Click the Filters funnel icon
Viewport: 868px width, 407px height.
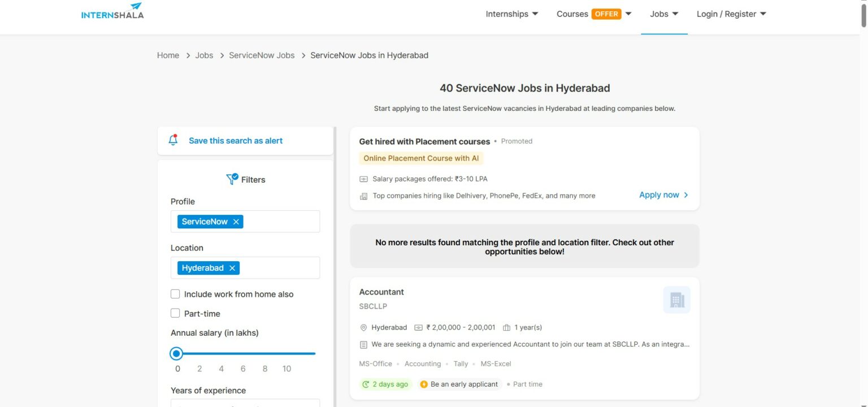click(x=232, y=179)
